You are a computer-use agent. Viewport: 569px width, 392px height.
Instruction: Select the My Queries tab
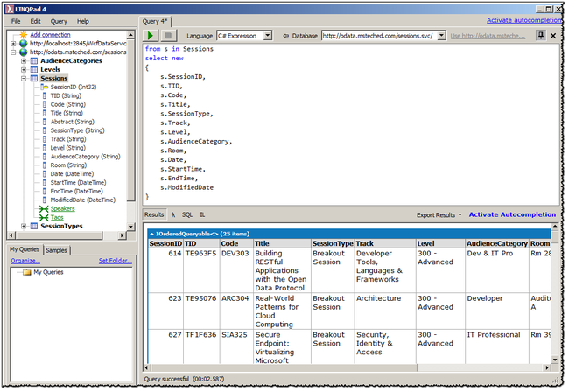(x=25, y=249)
